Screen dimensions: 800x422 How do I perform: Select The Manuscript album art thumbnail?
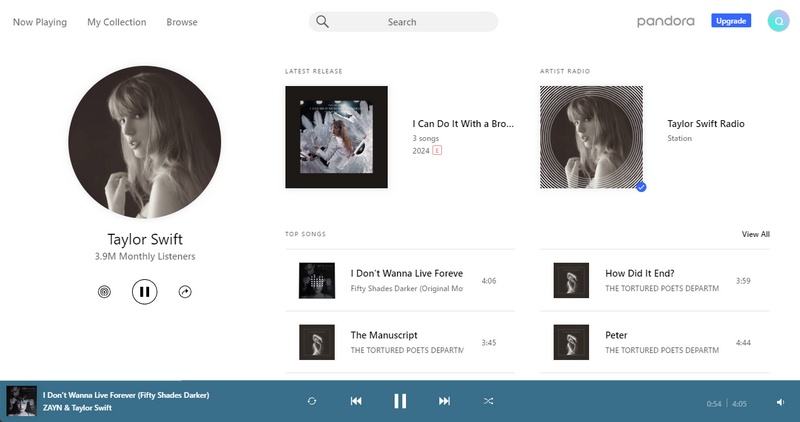tap(317, 342)
